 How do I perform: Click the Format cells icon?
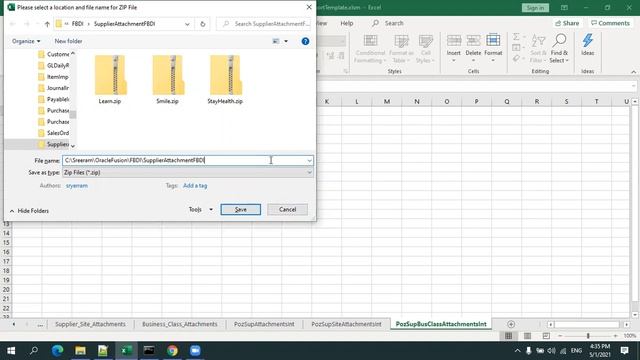click(x=493, y=40)
